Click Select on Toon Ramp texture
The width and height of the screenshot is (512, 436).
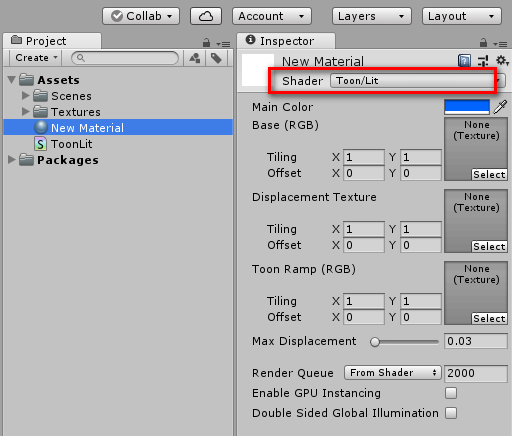tap(489, 318)
